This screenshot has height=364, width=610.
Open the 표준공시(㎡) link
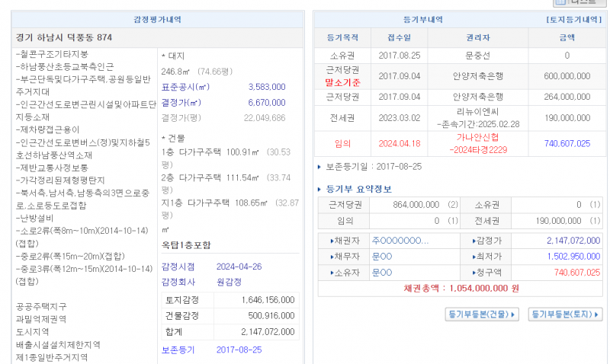(x=181, y=87)
